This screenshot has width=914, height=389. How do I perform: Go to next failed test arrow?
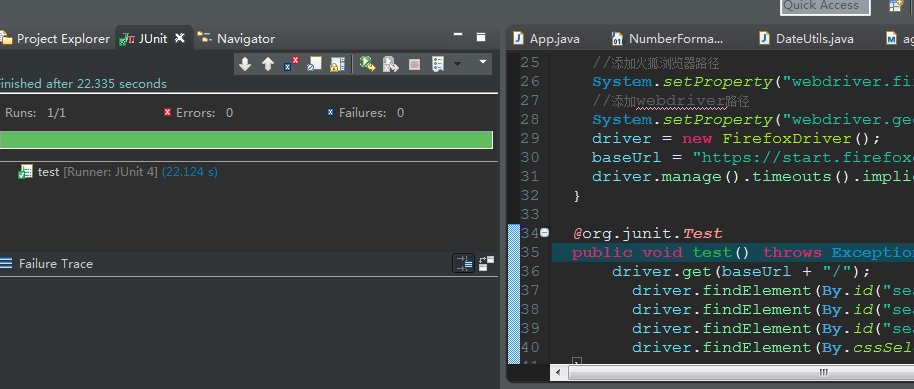coord(245,64)
